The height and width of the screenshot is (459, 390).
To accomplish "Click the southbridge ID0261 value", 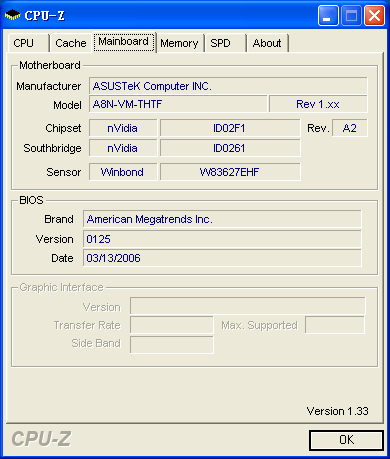I will 230,148.
